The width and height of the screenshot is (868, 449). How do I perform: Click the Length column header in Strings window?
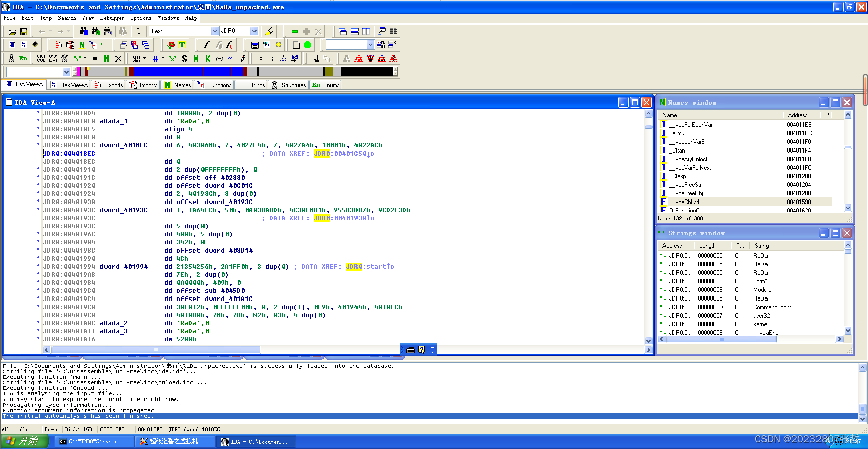pos(712,246)
